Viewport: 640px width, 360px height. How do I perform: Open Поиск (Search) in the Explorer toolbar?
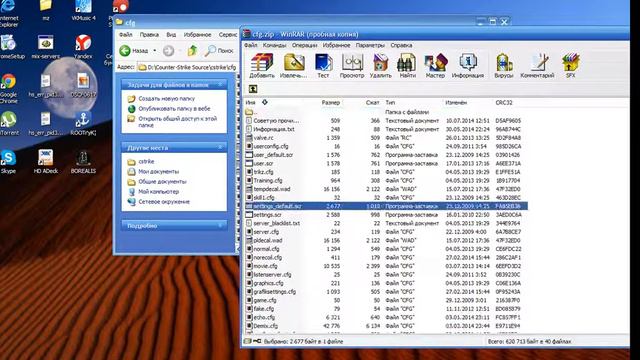220,51
